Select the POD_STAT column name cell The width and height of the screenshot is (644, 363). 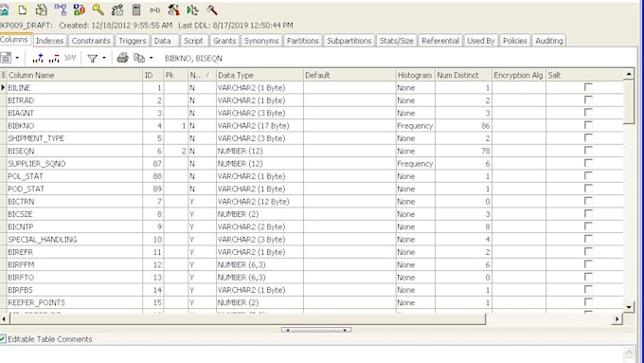tap(74, 189)
